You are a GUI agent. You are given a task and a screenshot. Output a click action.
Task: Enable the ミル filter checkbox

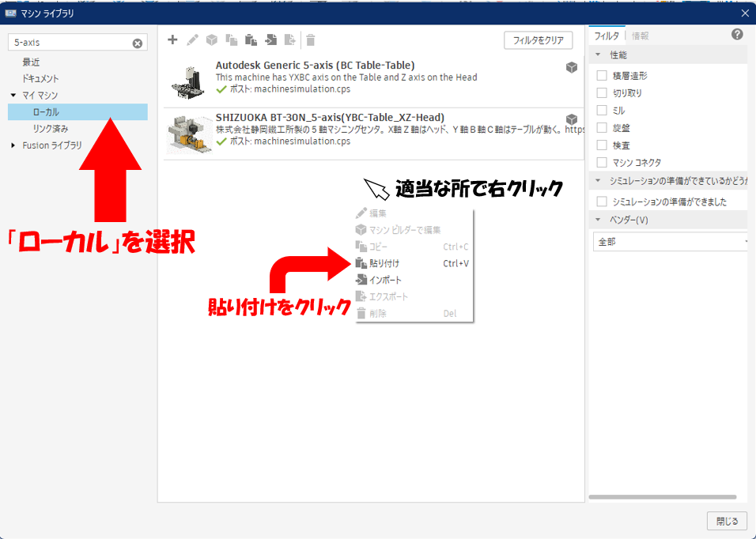click(x=601, y=110)
